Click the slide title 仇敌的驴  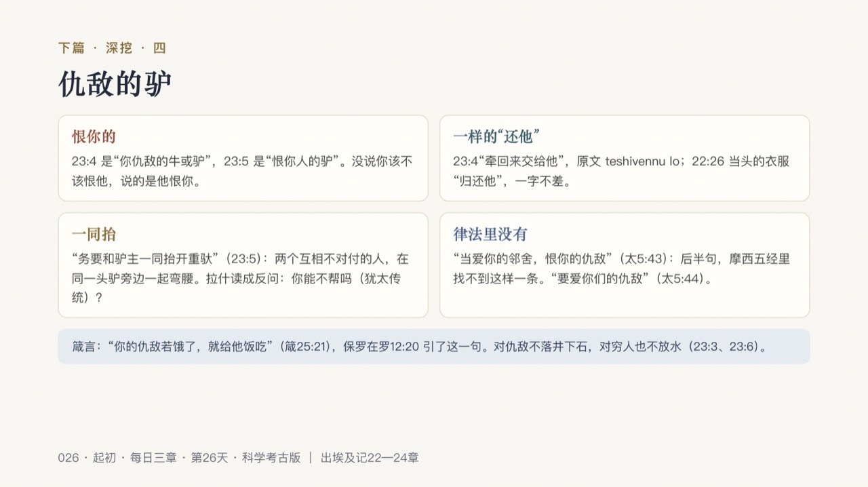pyautogui.click(x=115, y=84)
